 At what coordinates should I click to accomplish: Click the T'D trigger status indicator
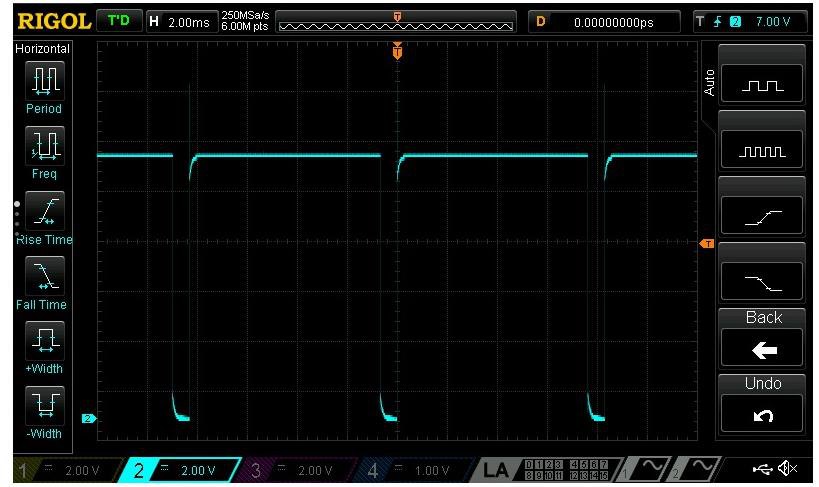[x=120, y=21]
